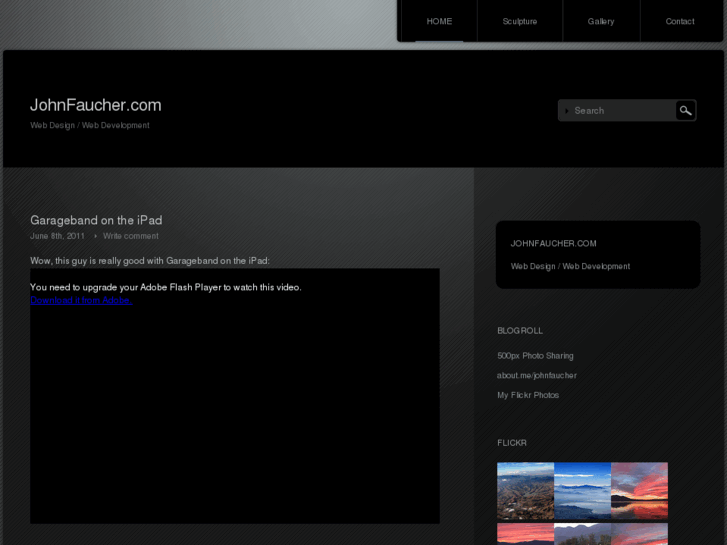This screenshot has width=727, height=545.
Task: Click the June 8th, 2011 post date
Action: coord(57,236)
